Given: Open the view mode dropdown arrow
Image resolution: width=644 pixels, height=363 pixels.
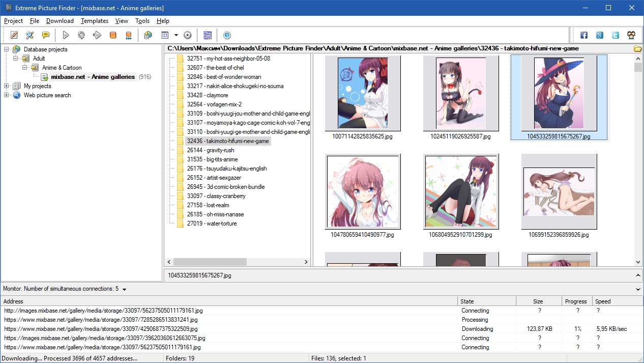Looking at the screenshot, I should (176, 35).
